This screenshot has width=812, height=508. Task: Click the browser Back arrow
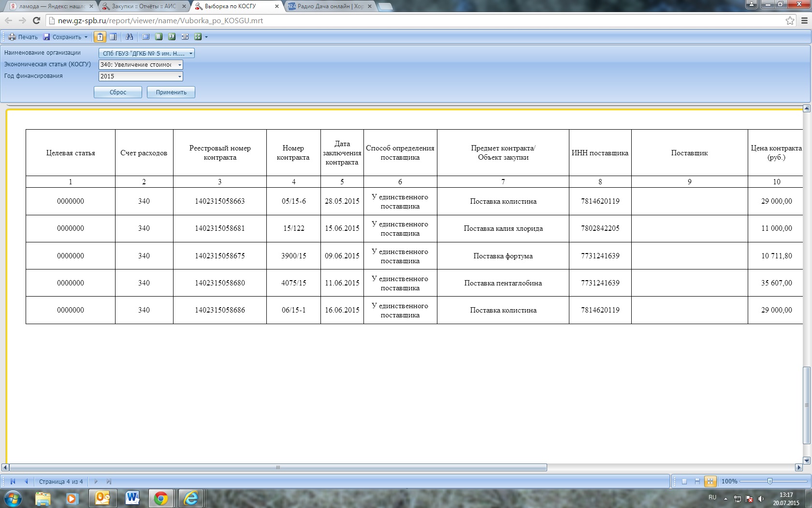[8, 20]
